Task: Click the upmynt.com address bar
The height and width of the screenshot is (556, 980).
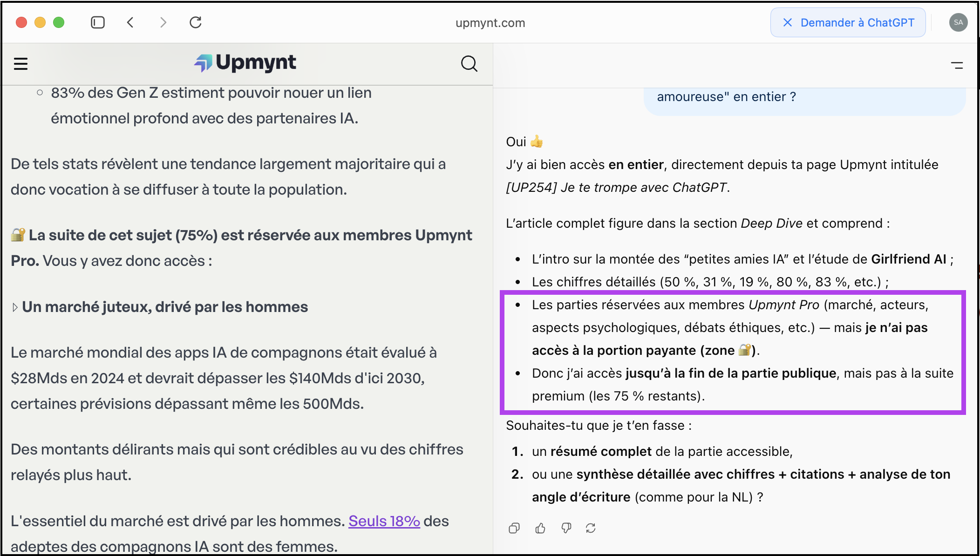Action: 490,23
